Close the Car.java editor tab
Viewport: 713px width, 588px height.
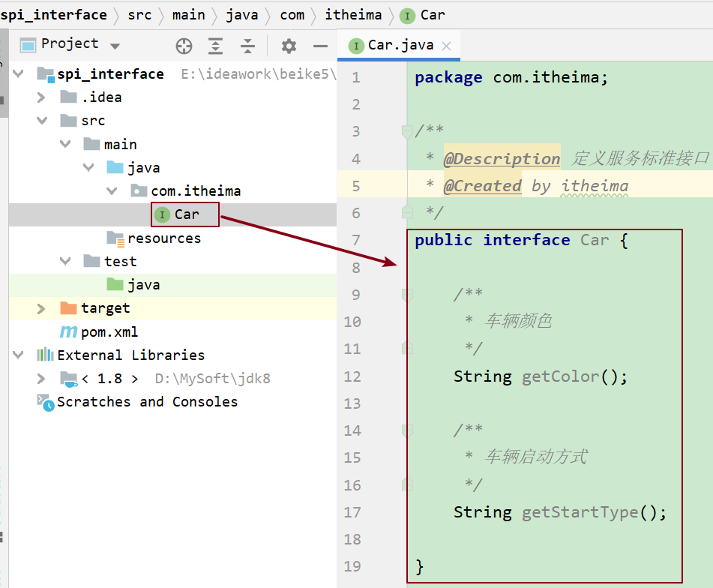tap(447, 46)
